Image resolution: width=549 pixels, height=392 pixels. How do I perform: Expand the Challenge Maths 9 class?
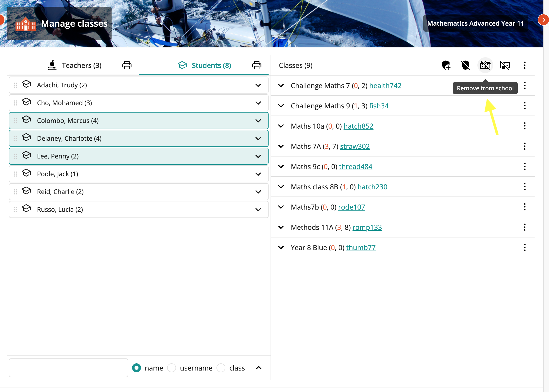point(281,106)
